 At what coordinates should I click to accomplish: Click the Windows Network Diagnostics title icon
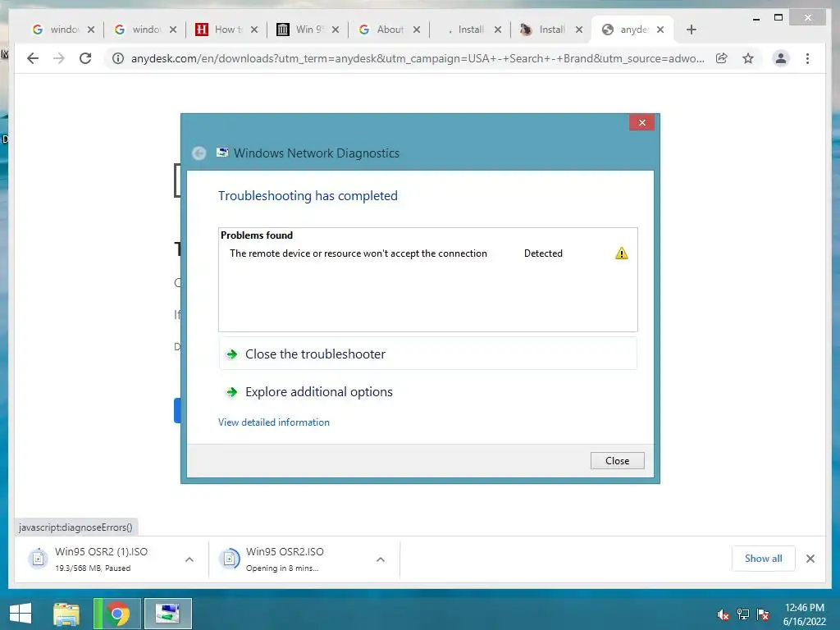click(222, 153)
